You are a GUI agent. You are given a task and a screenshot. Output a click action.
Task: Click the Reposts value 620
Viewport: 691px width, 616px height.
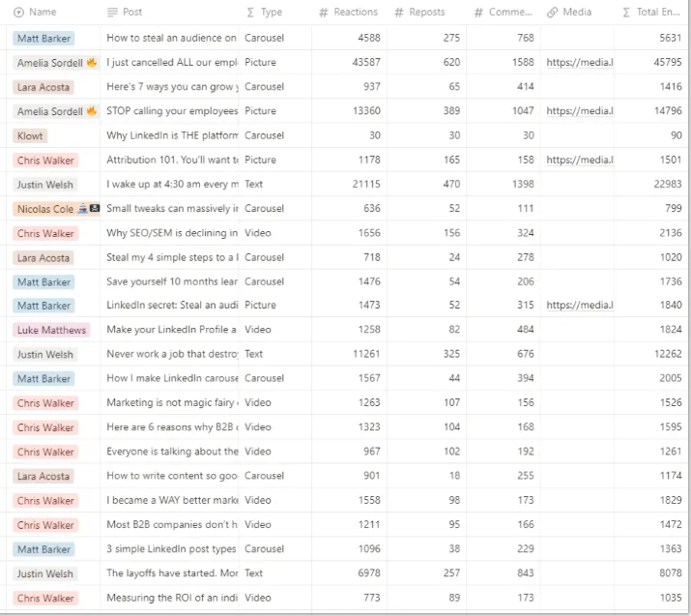(451, 63)
